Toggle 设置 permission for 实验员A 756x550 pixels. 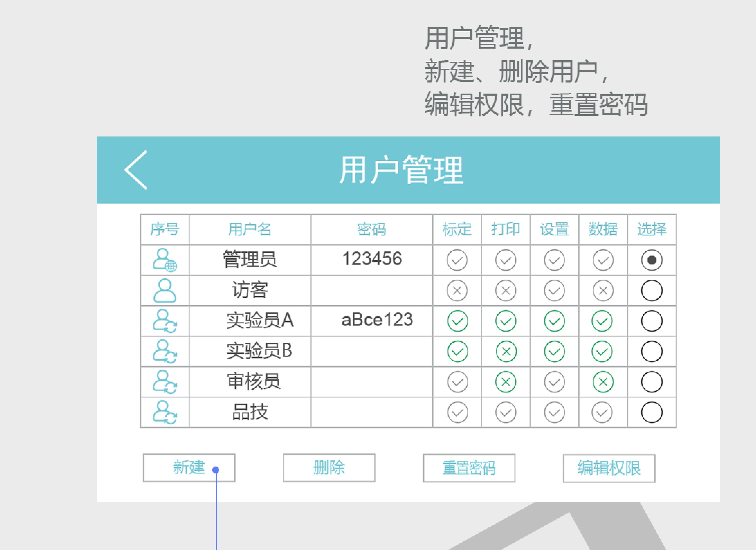click(x=554, y=321)
